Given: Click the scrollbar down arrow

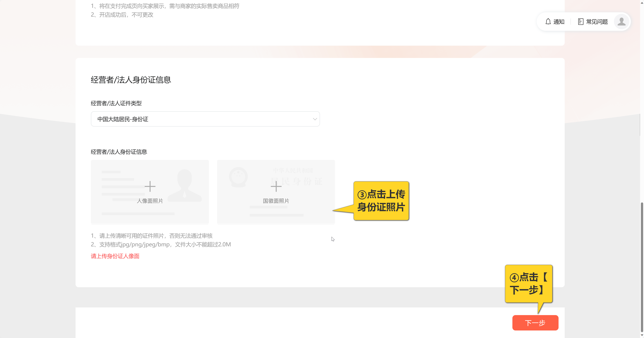Looking at the screenshot, I should click(x=642, y=335).
